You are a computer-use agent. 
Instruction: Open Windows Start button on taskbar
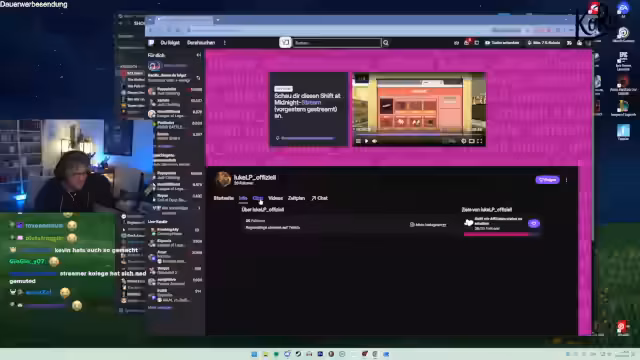(x=254, y=354)
